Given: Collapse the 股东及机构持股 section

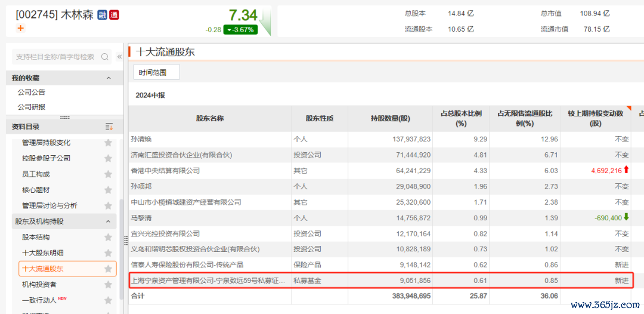Looking at the screenshot, I should pos(109,221).
